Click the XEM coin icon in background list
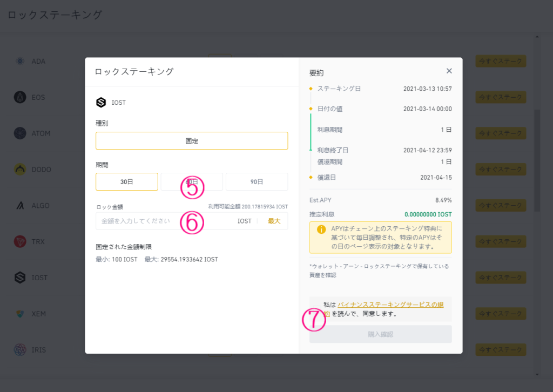The height and width of the screenshot is (392, 553). pos(20,314)
